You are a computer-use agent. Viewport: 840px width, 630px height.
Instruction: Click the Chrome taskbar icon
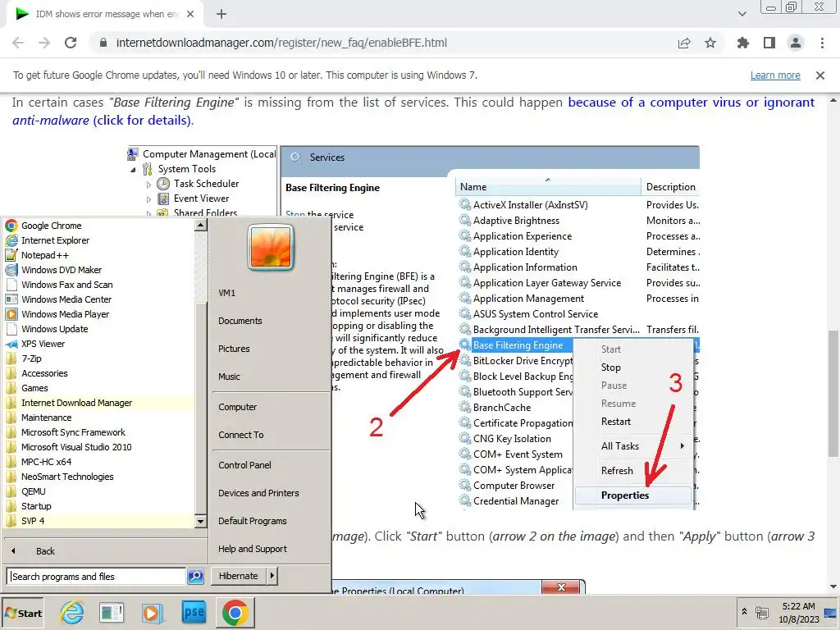(235, 612)
